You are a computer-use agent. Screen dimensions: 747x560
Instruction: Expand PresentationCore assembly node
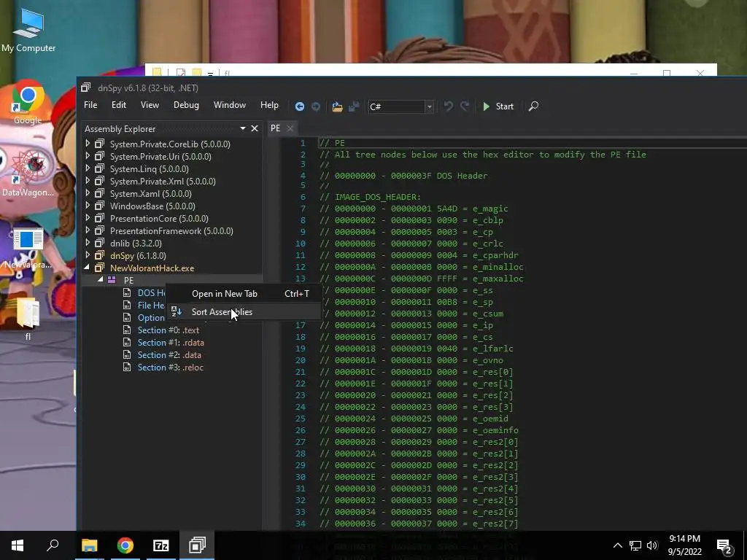coord(88,218)
